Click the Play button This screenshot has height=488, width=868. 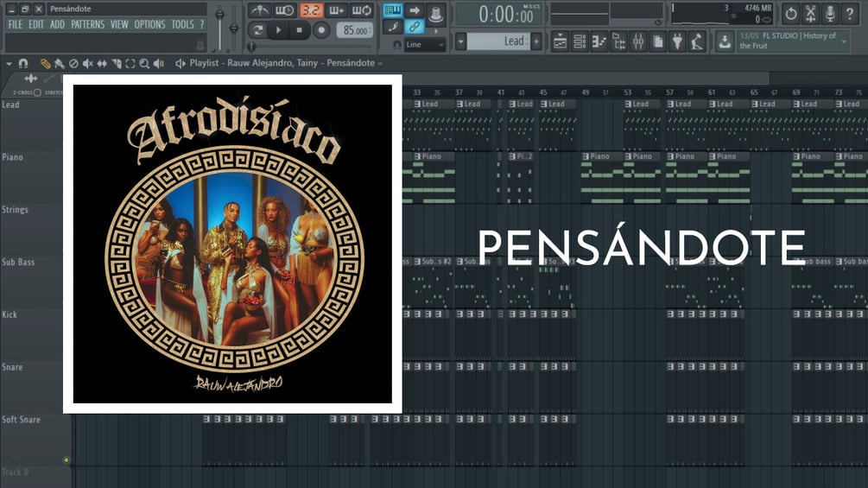tap(278, 30)
